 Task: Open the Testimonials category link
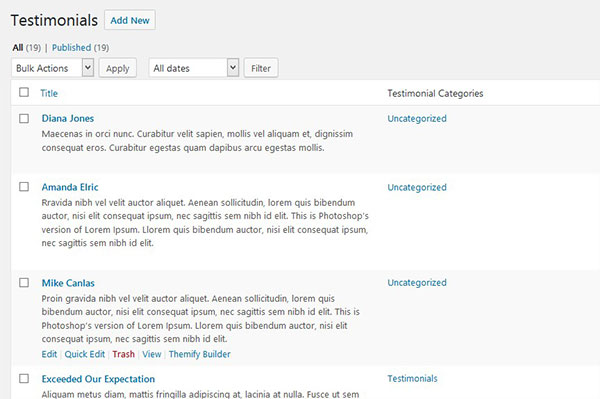point(412,378)
